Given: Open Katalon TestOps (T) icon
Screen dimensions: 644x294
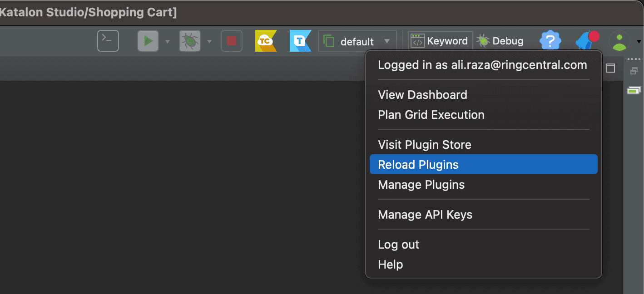Looking at the screenshot, I should click(300, 41).
